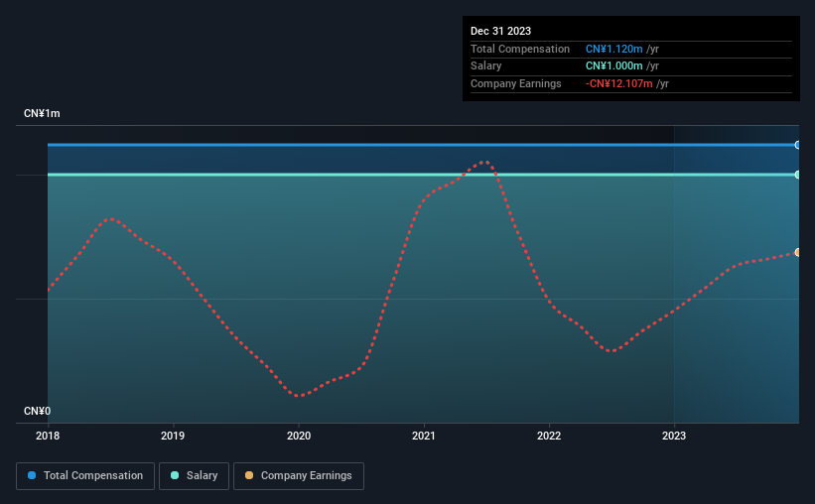Click the orange Company Earnings legend dot
Screen dimensions: 815x504
pos(249,475)
